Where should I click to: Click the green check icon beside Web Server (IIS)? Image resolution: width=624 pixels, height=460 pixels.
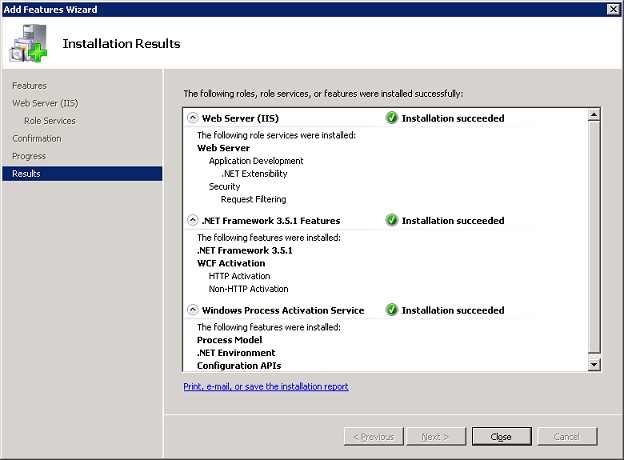click(x=392, y=118)
